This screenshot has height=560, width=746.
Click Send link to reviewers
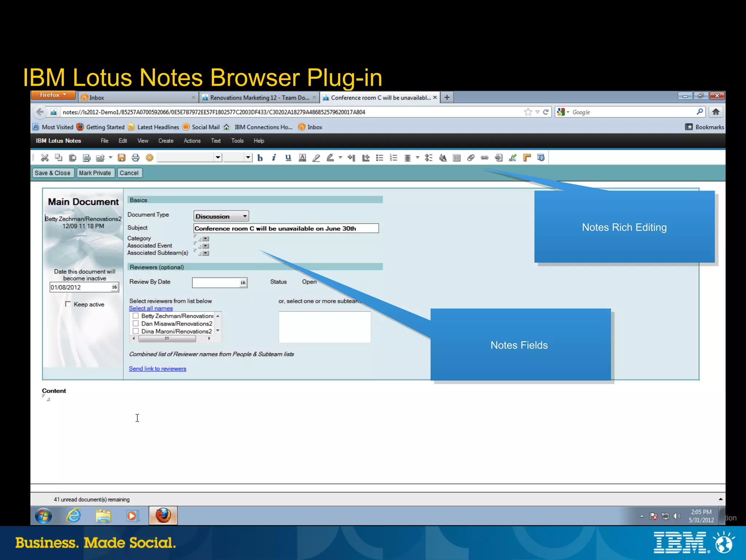[x=157, y=369]
